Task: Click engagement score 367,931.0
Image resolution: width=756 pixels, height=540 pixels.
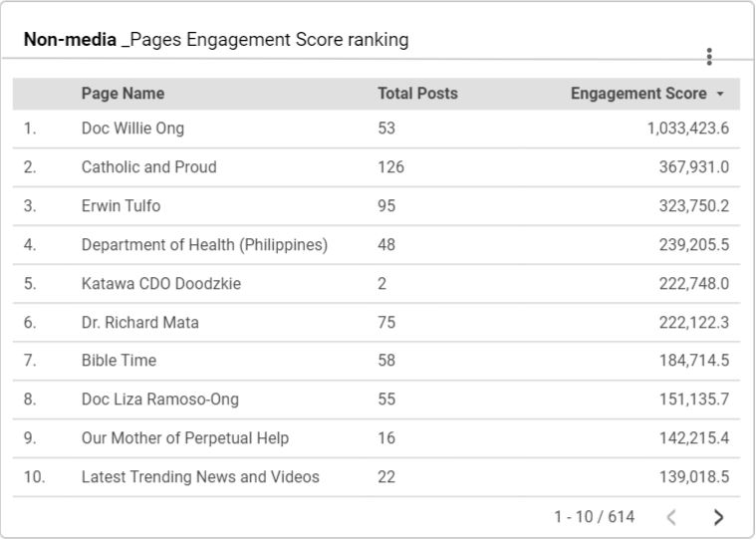Action: click(x=694, y=167)
